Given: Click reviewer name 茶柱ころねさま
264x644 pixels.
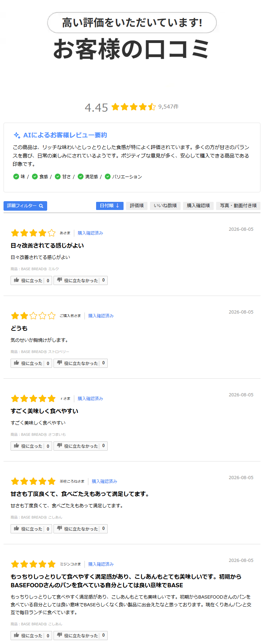Looking at the screenshot, I should tap(72, 482).
